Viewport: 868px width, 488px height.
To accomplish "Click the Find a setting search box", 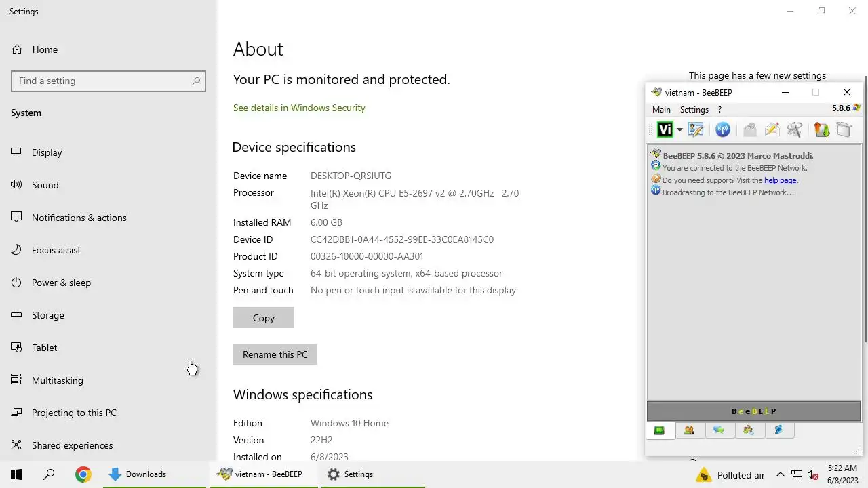I will pos(108,81).
